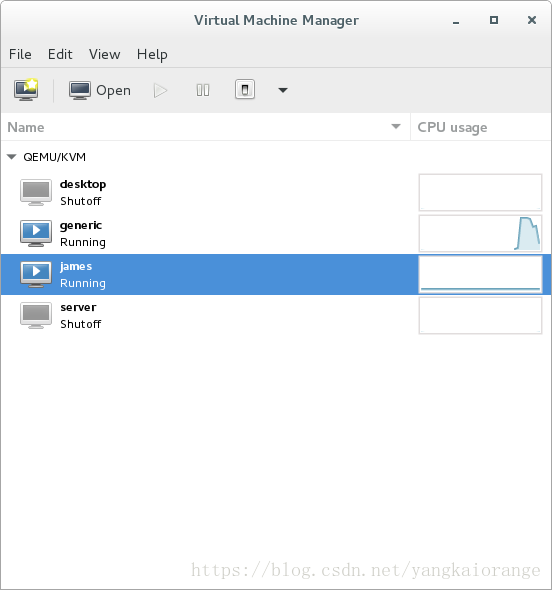Select the desktop VM monitor icon

pos(36,192)
